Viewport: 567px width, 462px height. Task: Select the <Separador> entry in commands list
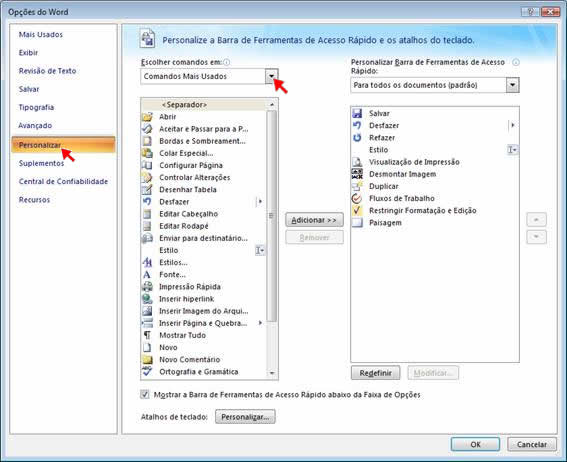pos(204,104)
